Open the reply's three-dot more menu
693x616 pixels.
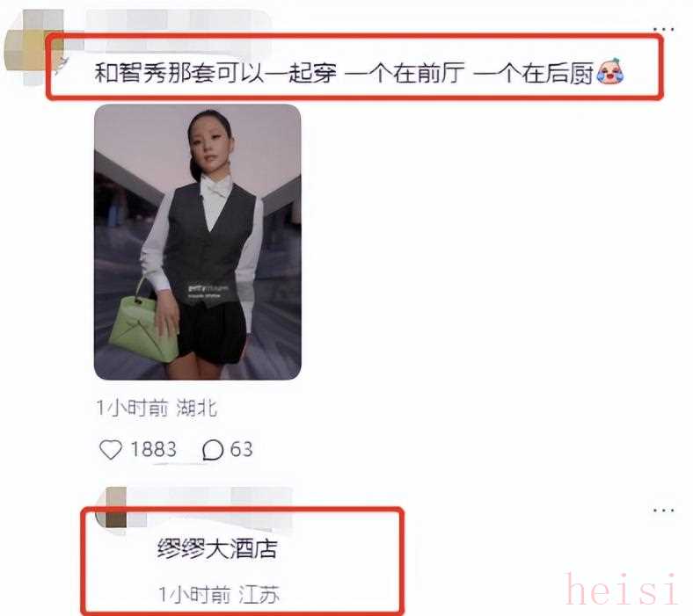(663, 511)
